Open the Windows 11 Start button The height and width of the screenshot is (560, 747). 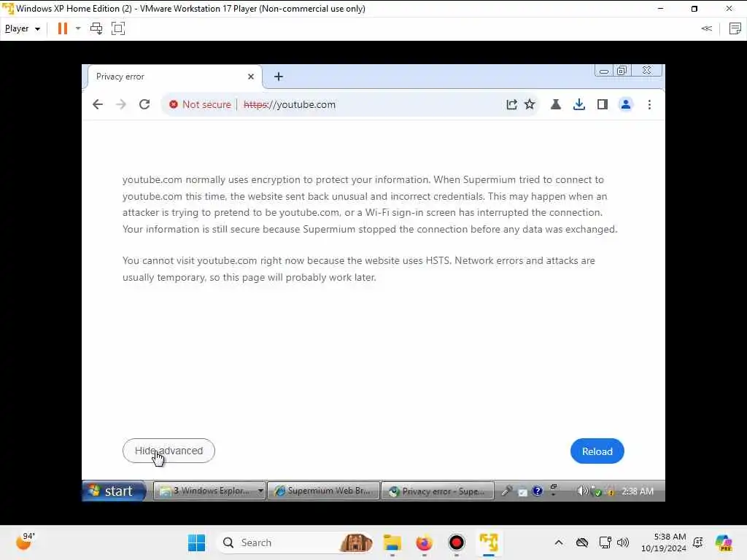[x=196, y=542]
